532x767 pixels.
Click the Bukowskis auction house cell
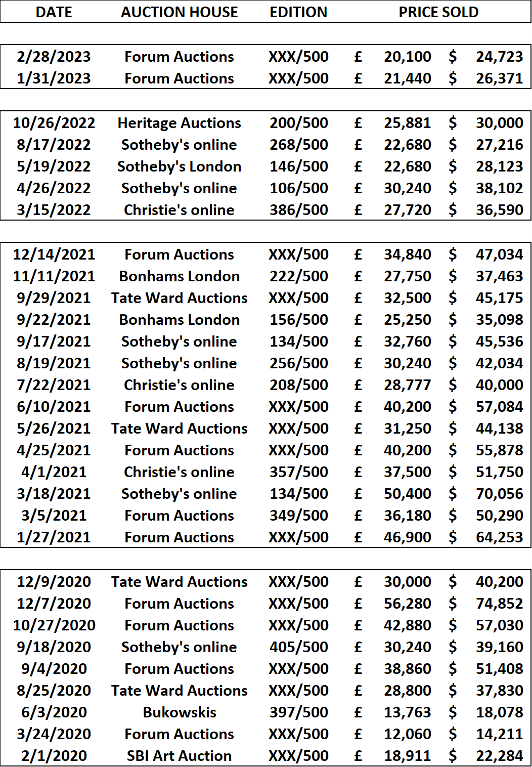pyautogui.click(x=180, y=712)
